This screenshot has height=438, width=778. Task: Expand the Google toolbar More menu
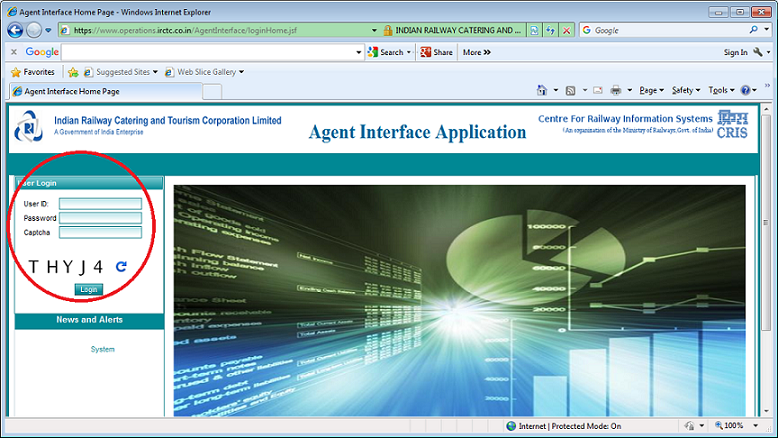point(476,52)
